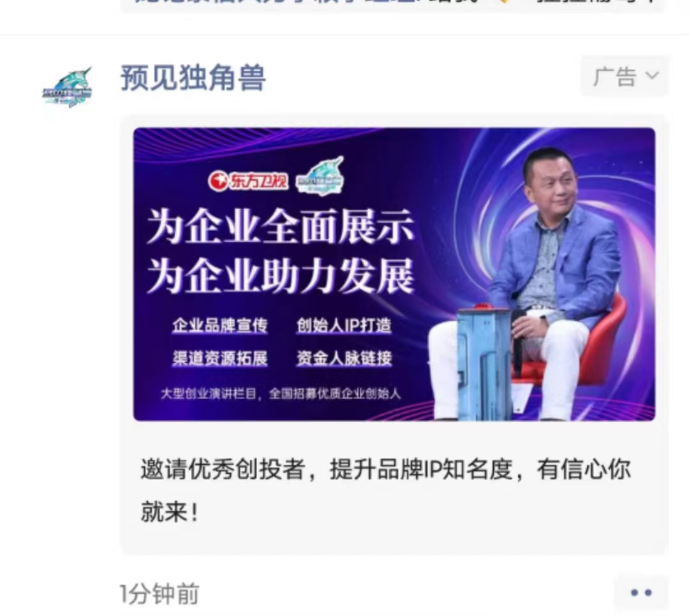This screenshot has height=616, width=689.
Task: Open the 预见独角兽 profile avatar
Action: [67, 87]
